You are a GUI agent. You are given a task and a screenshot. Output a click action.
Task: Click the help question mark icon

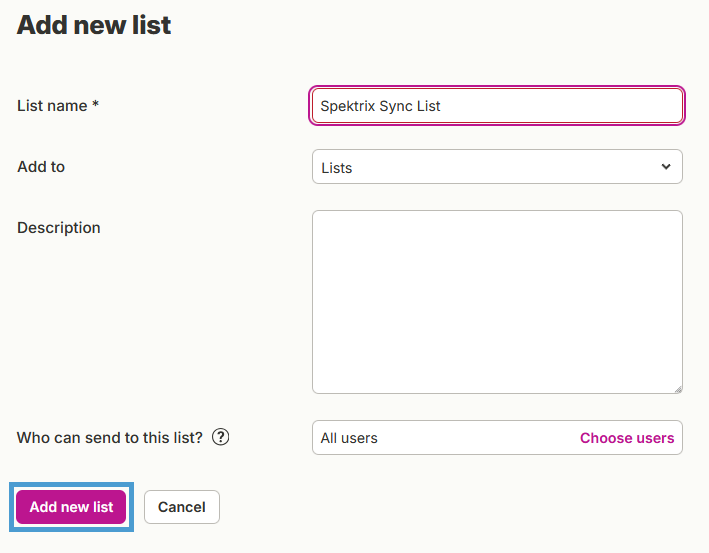(221, 437)
